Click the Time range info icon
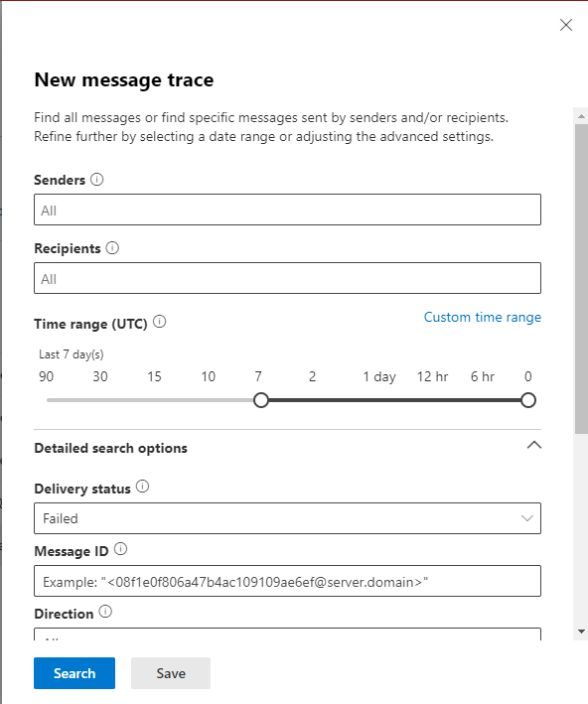This screenshot has width=588, height=704. tap(160, 322)
